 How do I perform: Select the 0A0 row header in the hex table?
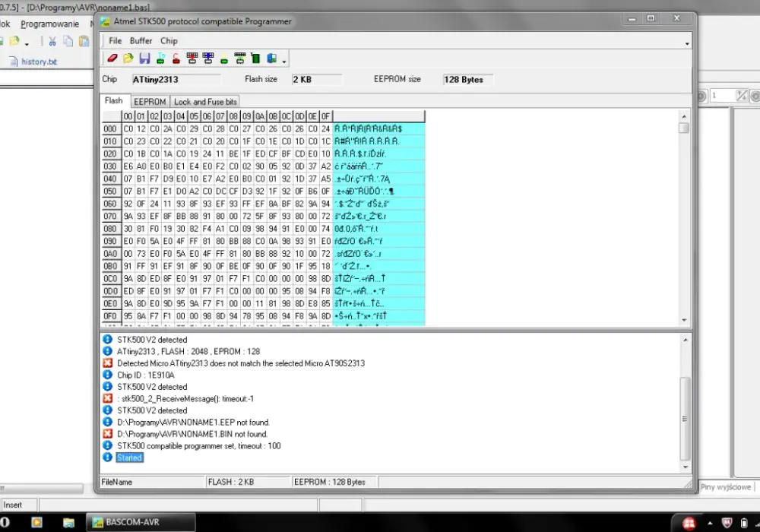click(111, 253)
